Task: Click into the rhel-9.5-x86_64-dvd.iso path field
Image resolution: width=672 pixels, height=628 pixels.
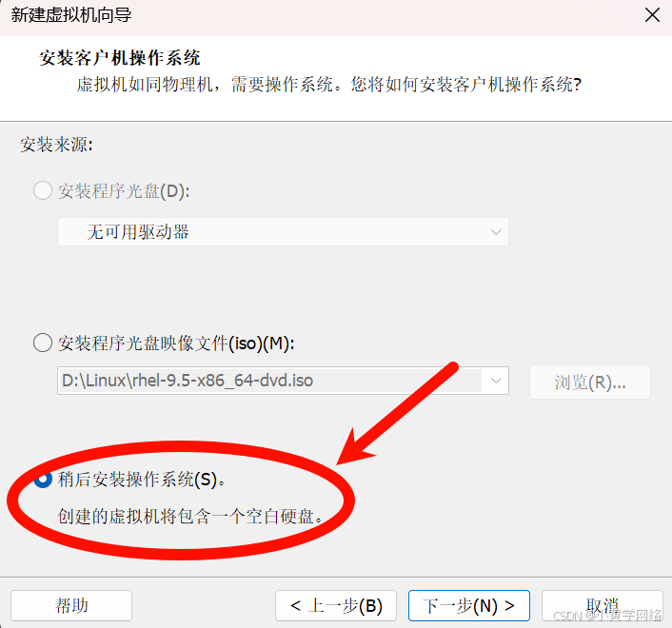Action: point(269,381)
